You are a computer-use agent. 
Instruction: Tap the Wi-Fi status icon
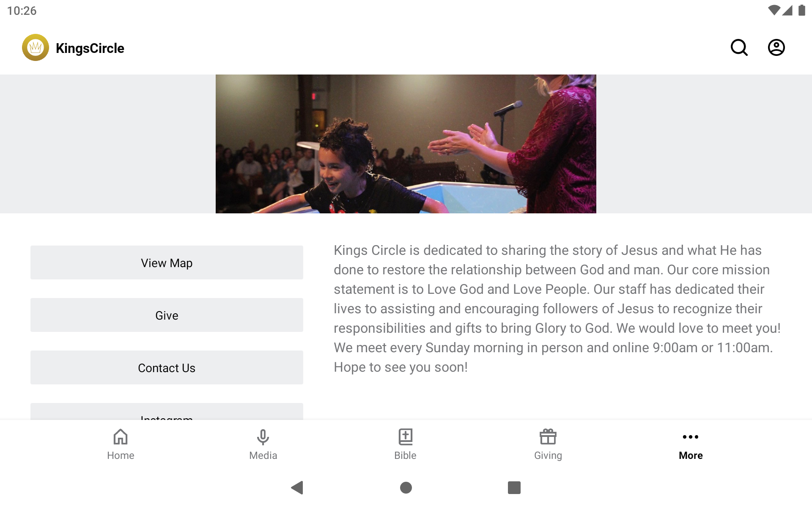[774, 10]
